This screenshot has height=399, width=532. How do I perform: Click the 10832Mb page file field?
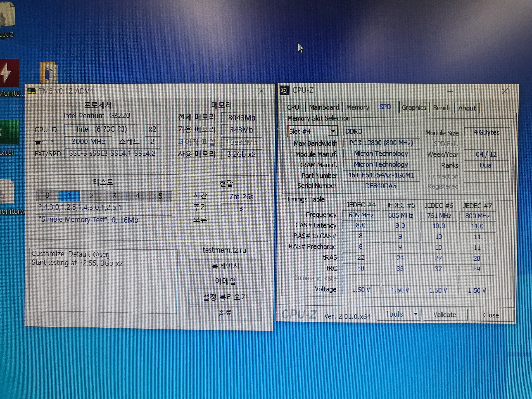point(241,142)
